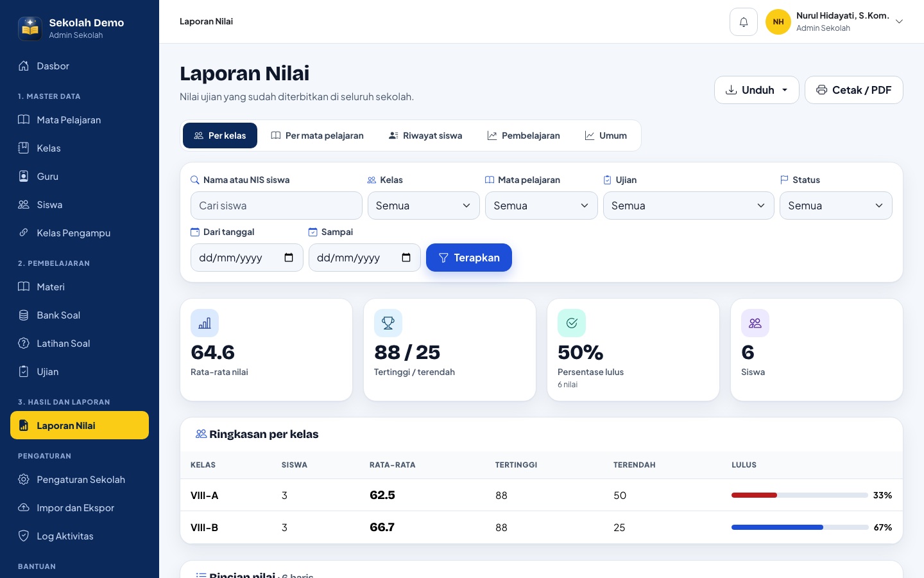Viewport: 924px width, 578px height.
Task: Open Pengaturan Sekolah settings
Action: (80, 480)
